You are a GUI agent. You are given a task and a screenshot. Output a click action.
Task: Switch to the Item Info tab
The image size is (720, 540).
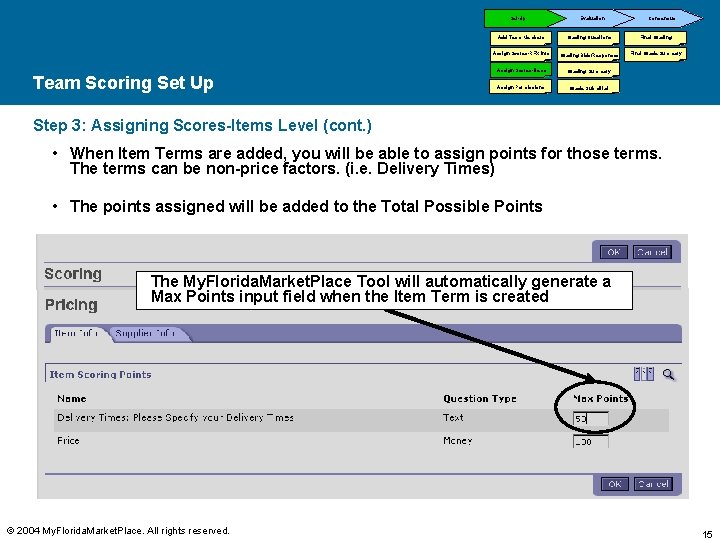click(x=76, y=333)
